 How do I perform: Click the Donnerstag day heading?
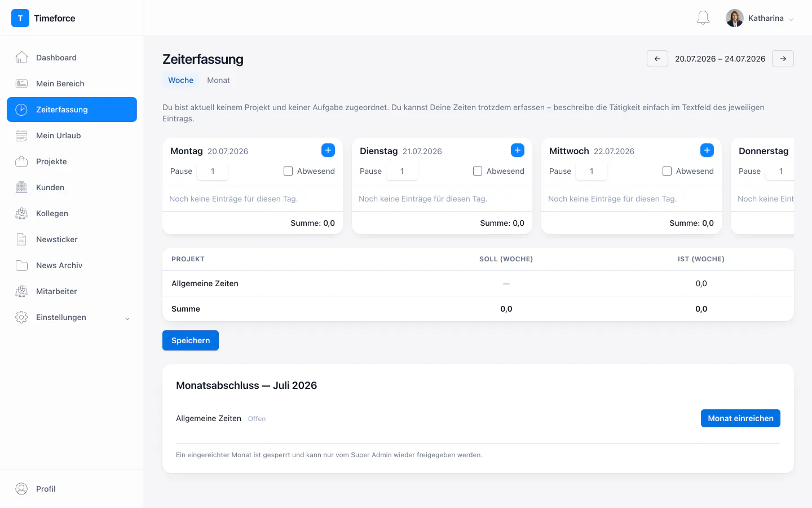[764, 151]
